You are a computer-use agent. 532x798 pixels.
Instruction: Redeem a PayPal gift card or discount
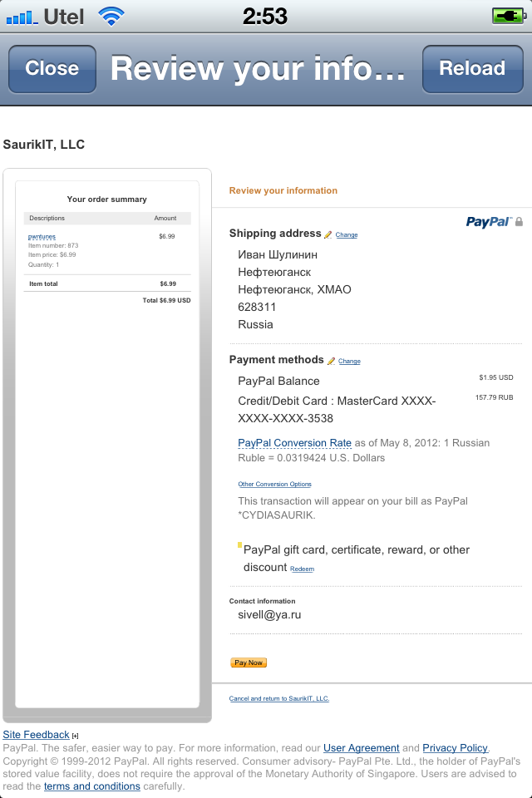(302, 569)
